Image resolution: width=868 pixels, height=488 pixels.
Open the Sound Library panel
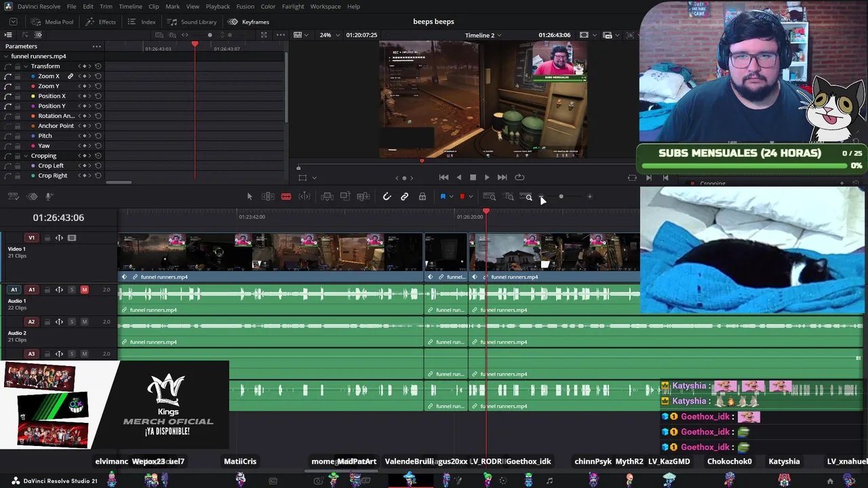192,22
